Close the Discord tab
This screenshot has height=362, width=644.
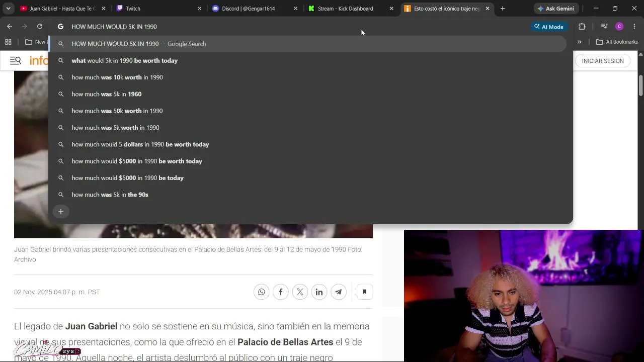pos(295,9)
